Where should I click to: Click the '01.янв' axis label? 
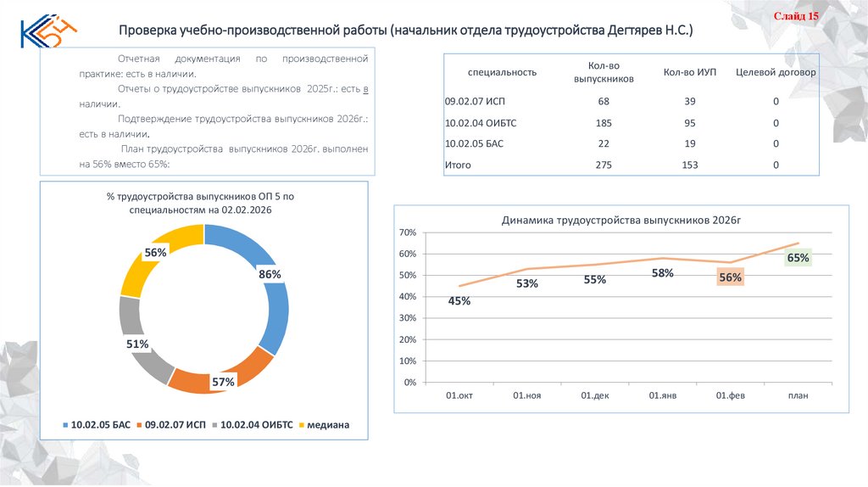663,395
